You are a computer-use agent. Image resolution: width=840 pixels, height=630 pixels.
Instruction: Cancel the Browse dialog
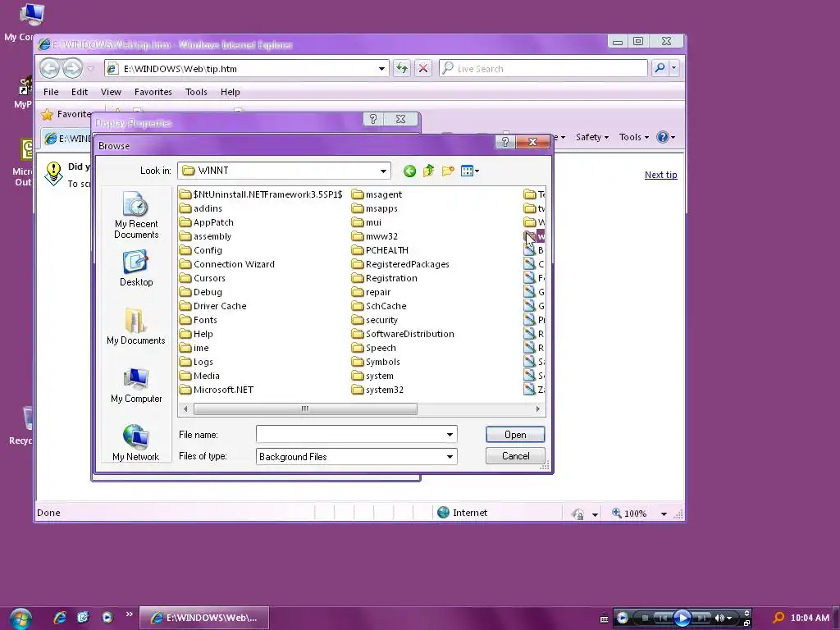[515, 456]
